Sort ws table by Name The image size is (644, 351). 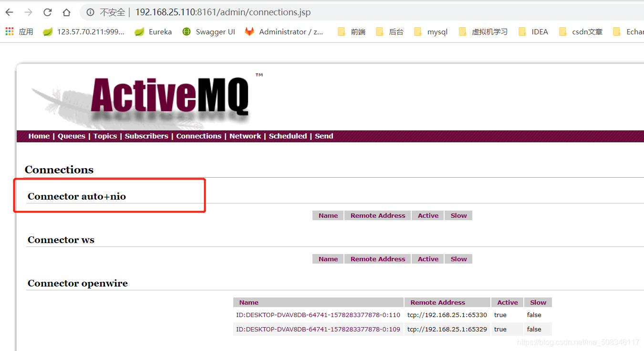(x=328, y=259)
